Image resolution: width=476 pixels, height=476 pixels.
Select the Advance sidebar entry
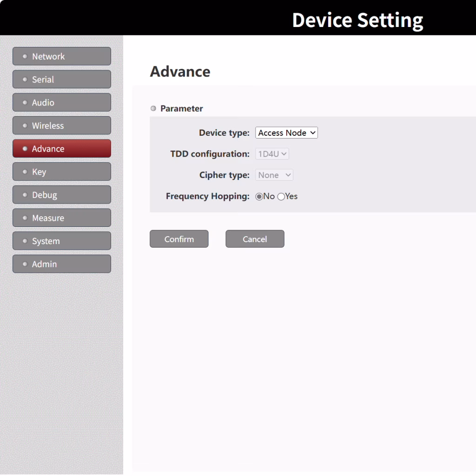(x=61, y=148)
